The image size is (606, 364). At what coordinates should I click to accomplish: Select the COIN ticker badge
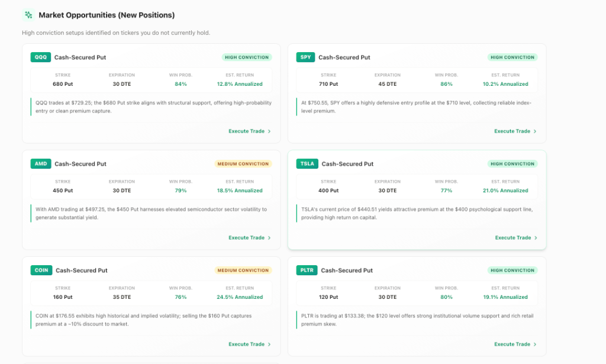[x=41, y=270]
